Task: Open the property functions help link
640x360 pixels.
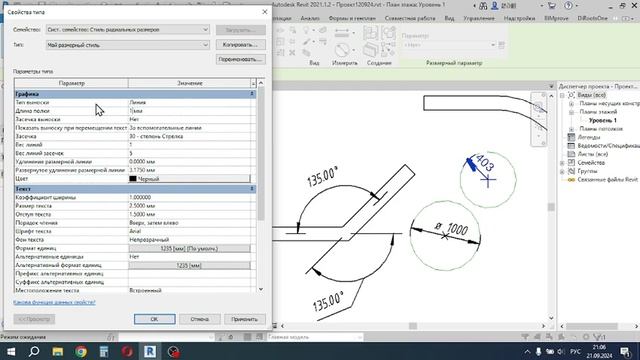Action: click(54, 302)
